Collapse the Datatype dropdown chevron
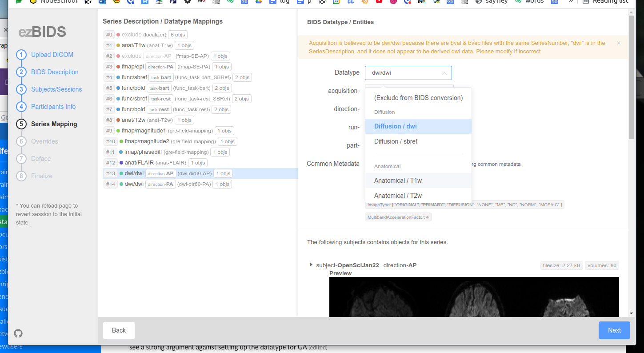Viewport: 644px width, 353px height. tap(444, 72)
